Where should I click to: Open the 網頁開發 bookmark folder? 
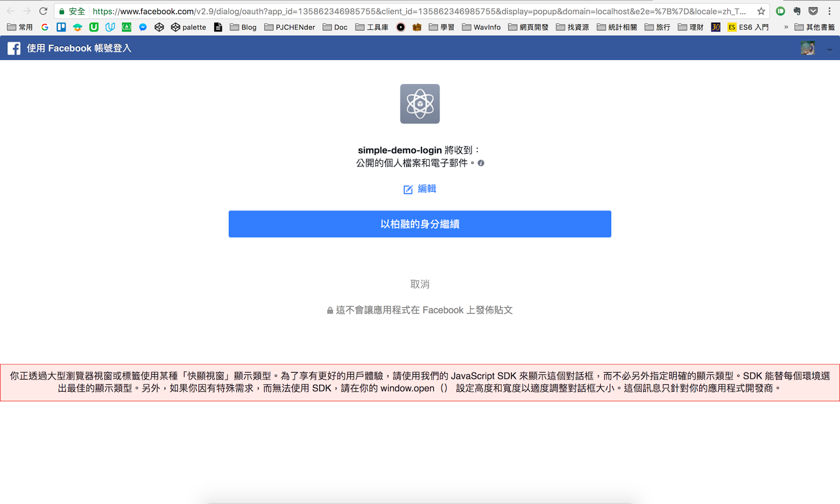(x=528, y=27)
